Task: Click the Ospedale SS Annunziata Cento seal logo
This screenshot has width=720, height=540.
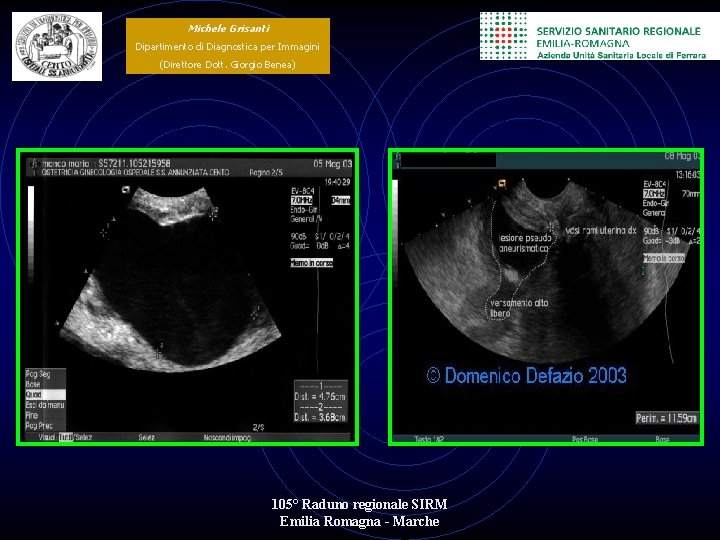Action: point(57,46)
